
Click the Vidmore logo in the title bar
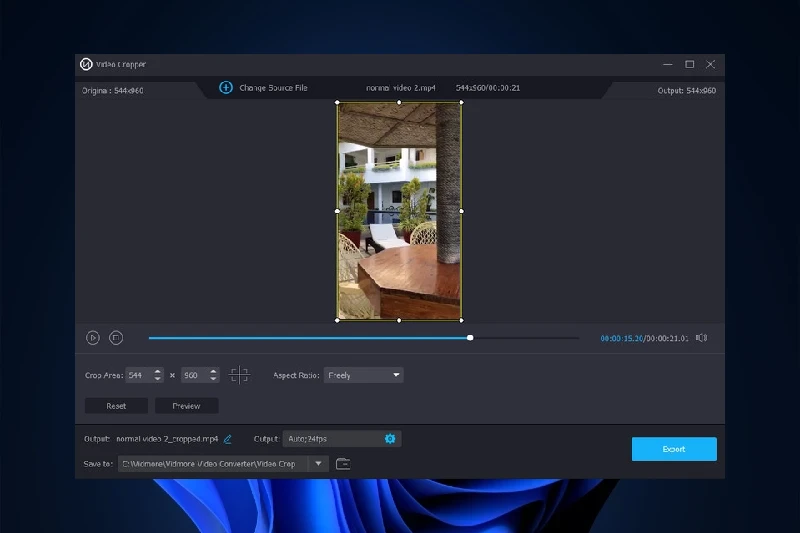point(87,64)
